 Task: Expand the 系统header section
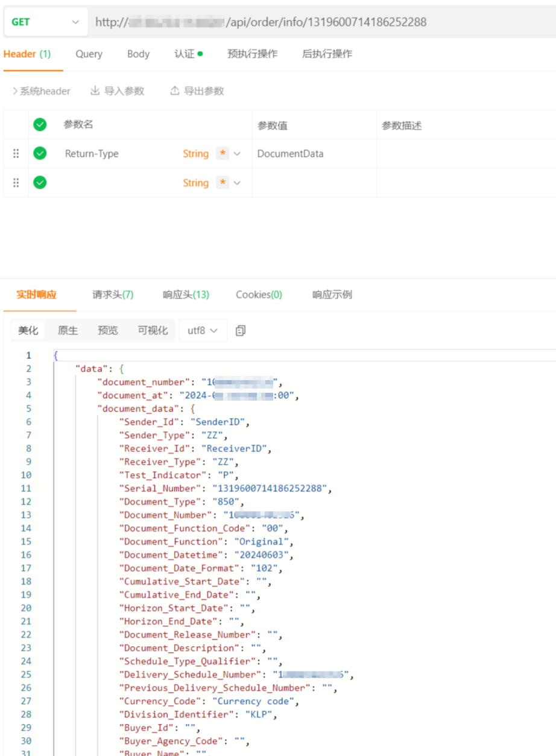[41, 91]
